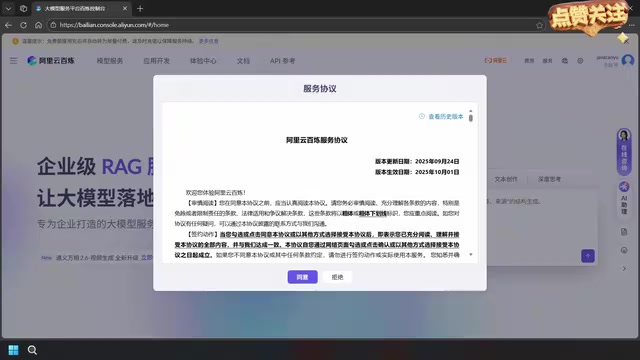Viewport: 640px width, 360px height.
Task: Open the 费用 header item
Action: (x=529, y=60)
